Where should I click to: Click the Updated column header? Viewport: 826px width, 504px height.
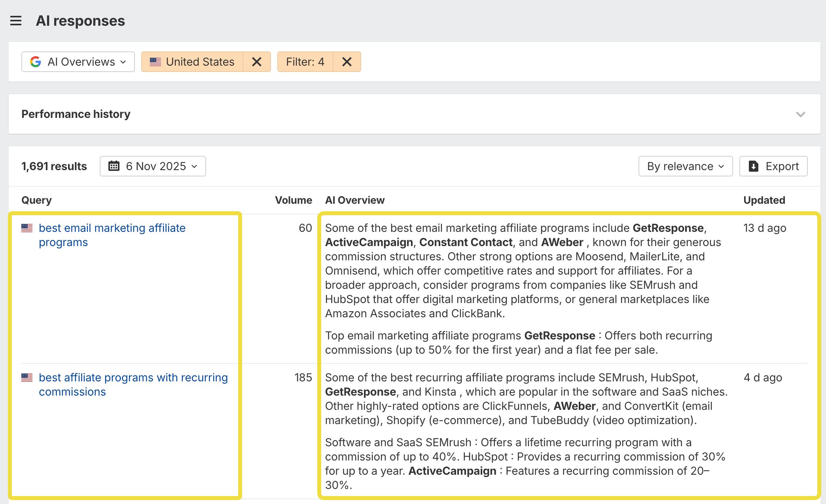point(764,200)
